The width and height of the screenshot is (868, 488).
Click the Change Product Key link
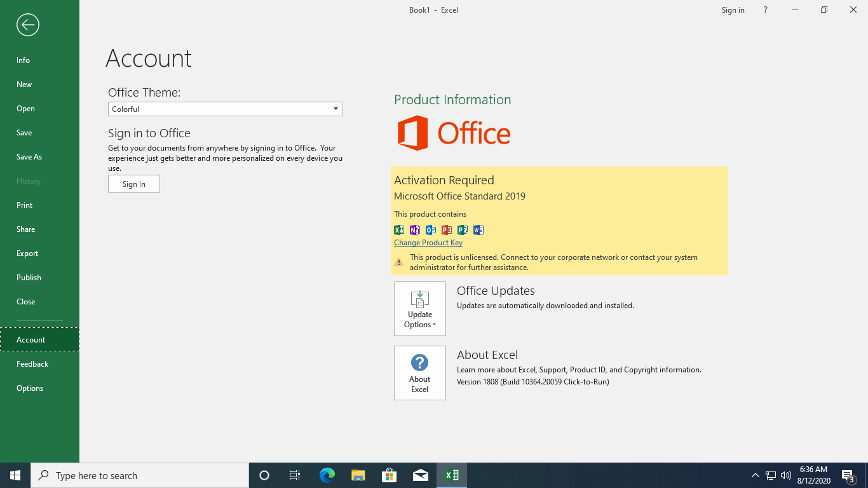(x=428, y=243)
